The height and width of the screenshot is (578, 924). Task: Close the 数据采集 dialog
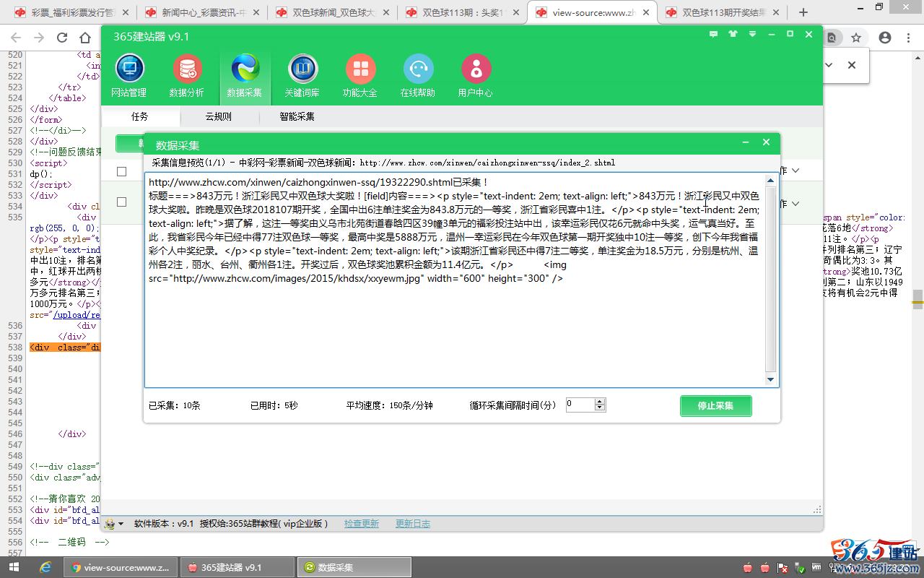(767, 143)
